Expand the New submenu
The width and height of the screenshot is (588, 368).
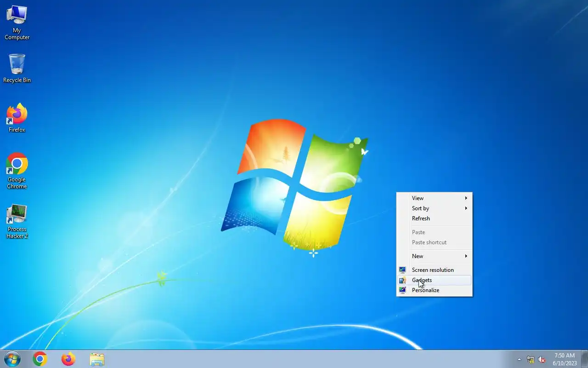point(434,256)
